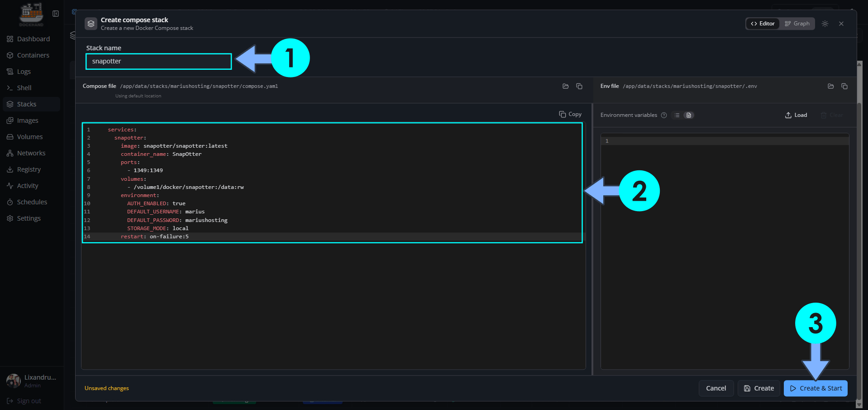The image size is (868, 410).
Task: Show the Activity page
Action: (x=31, y=186)
